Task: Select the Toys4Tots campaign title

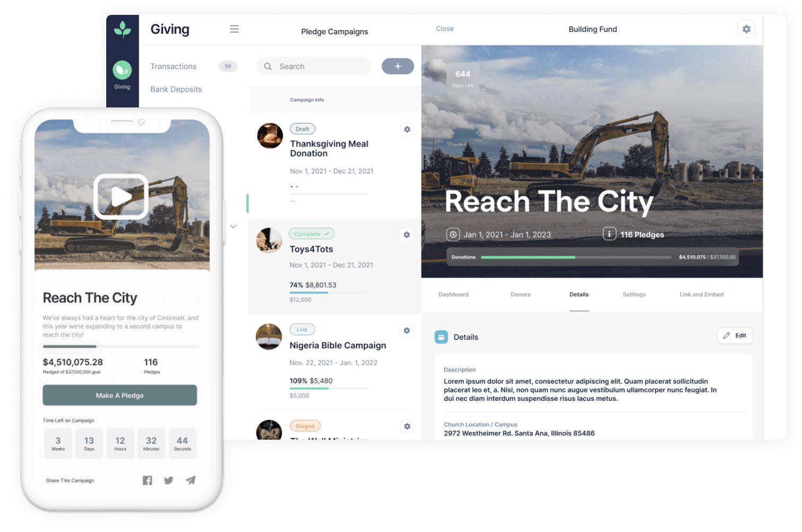Action: (x=311, y=249)
